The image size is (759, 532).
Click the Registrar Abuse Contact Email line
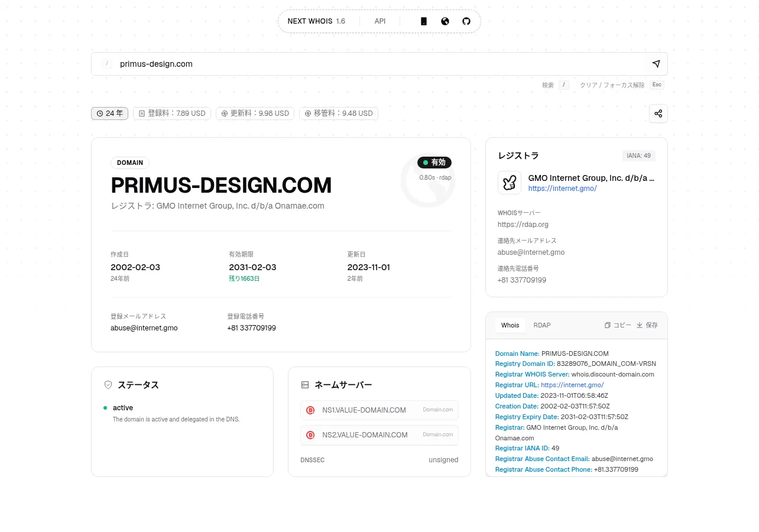click(574, 459)
